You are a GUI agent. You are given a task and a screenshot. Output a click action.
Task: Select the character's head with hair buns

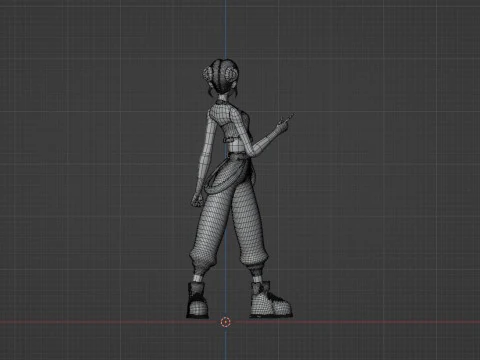[x=220, y=78]
